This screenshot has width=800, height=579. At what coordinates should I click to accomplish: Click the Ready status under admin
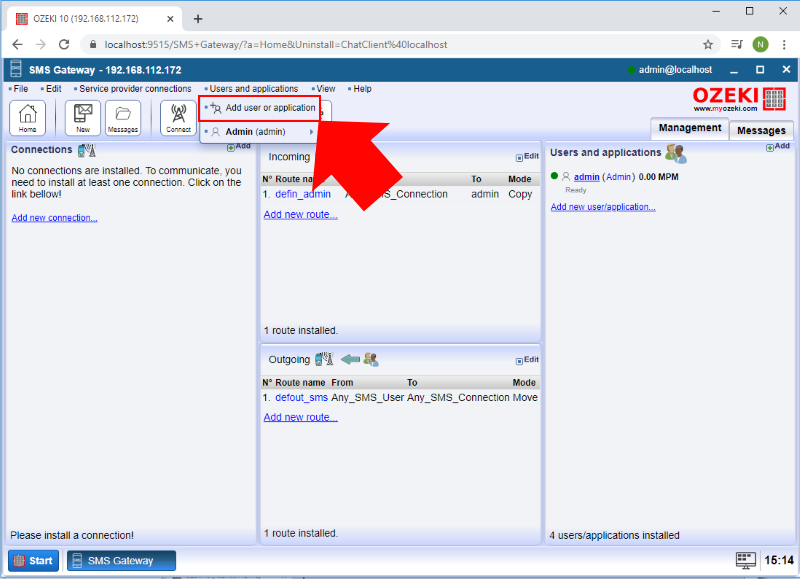pyautogui.click(x=576, y=190)
